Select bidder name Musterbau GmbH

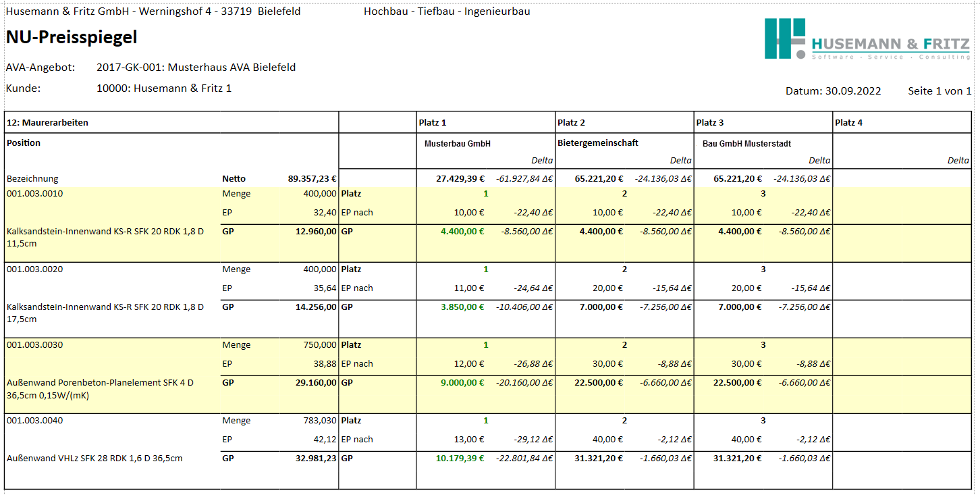tap(458, 144)
